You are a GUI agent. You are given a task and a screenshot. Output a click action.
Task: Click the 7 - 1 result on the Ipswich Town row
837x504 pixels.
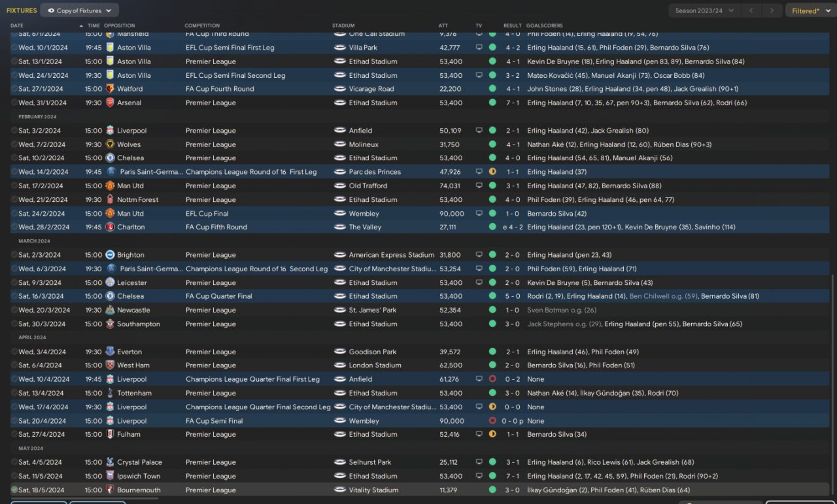point(513,476)
